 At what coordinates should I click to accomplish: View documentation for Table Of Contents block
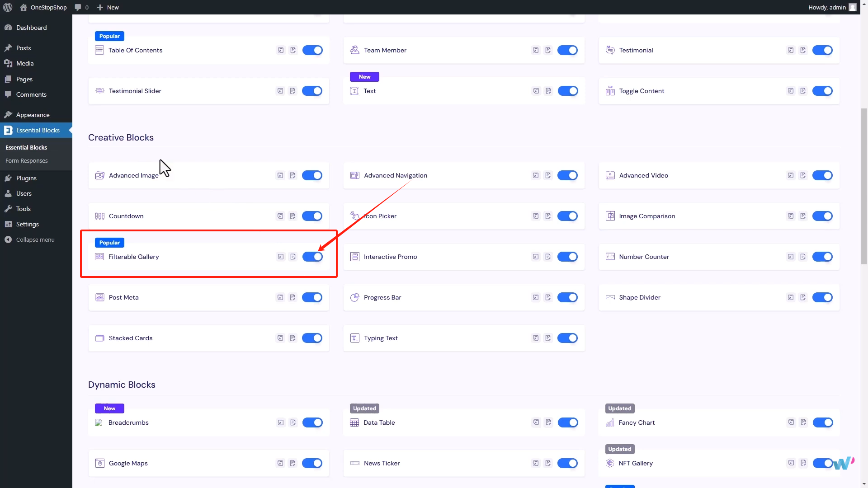[293, 50]
